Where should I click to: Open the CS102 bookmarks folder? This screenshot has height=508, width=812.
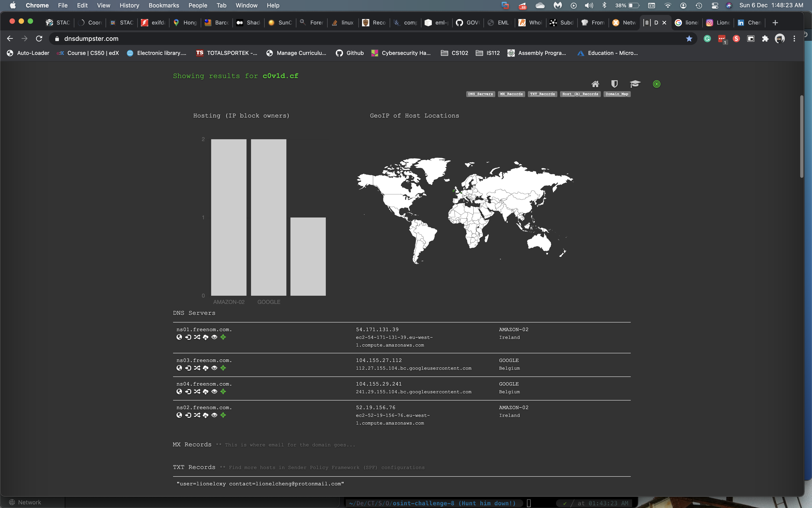[455, 53]
